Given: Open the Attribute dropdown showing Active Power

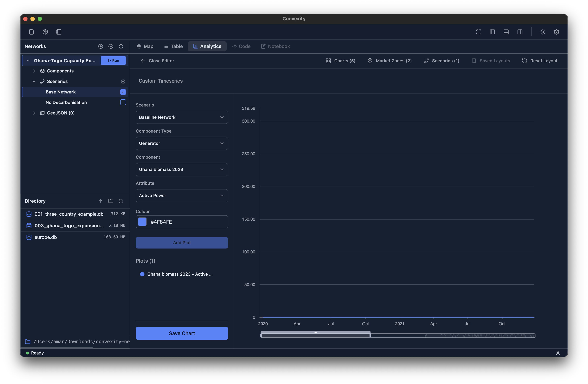Looking at the screenshot, I should coord(182,195).
